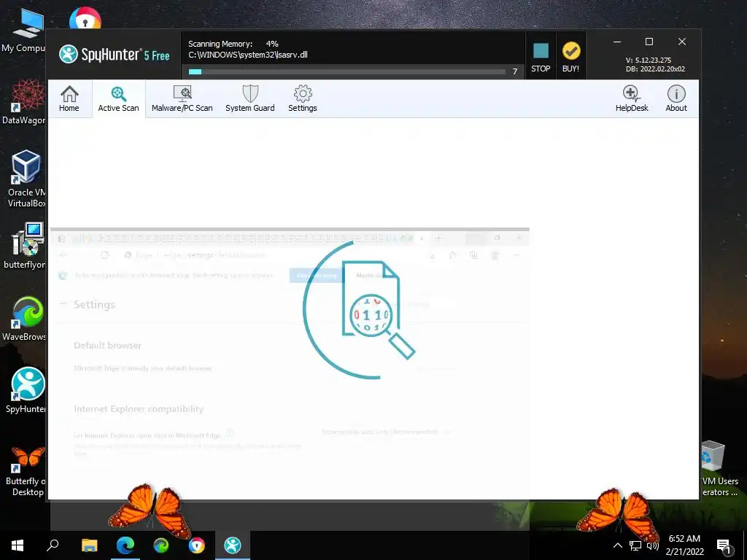The image size is (747, 560).
Task: Click the SpyHunter 5 Free logo
Action: (115, 54)
